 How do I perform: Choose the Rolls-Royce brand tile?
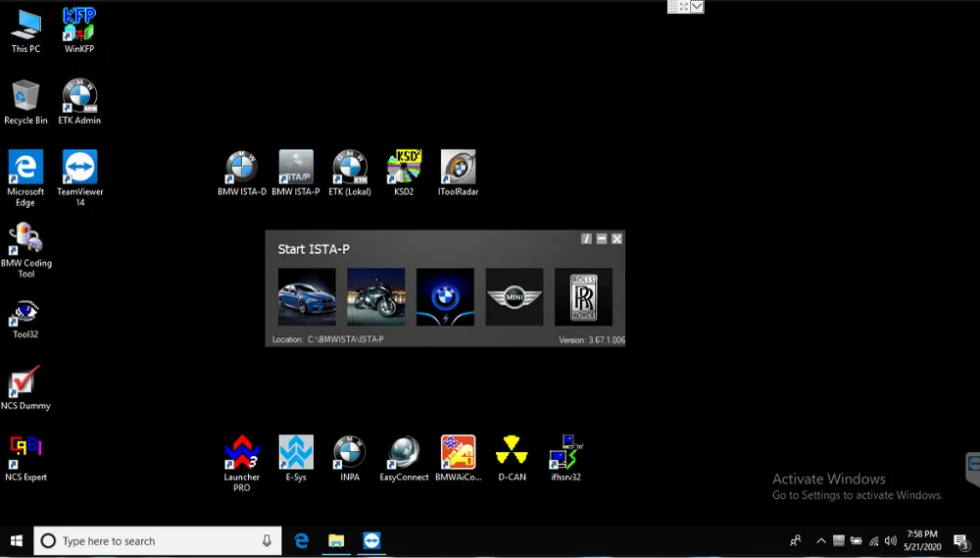(583, 297)
